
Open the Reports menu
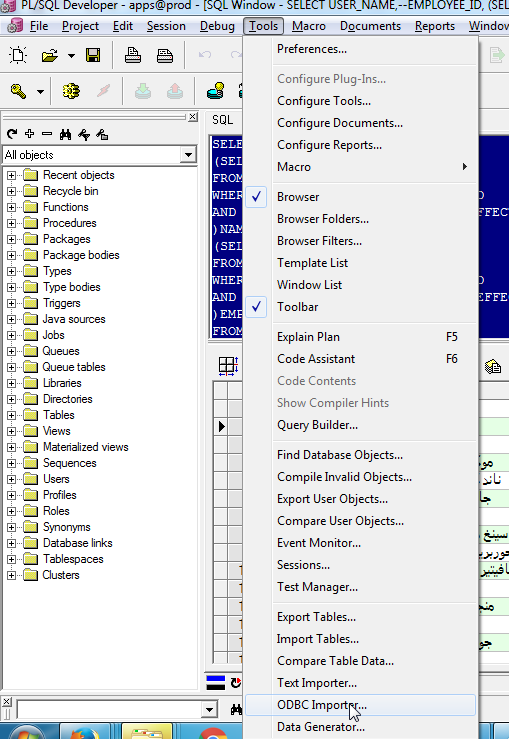[x=435, y=26]
